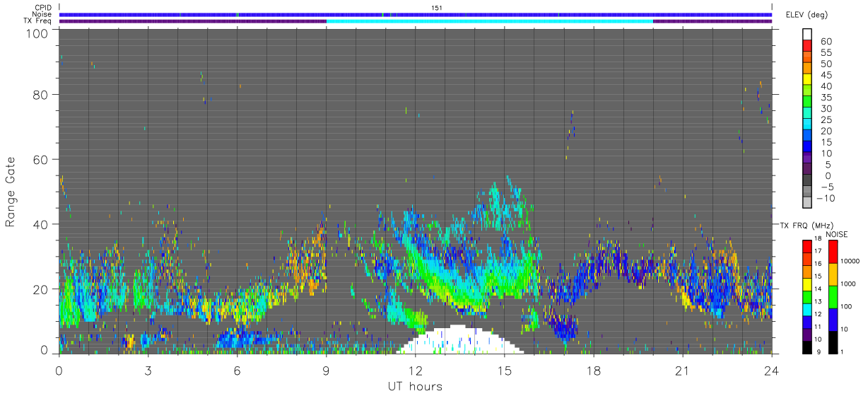Click the blue segment of NOISE colorbar
This screenshot has height=401, width=868.
point(834,318)
